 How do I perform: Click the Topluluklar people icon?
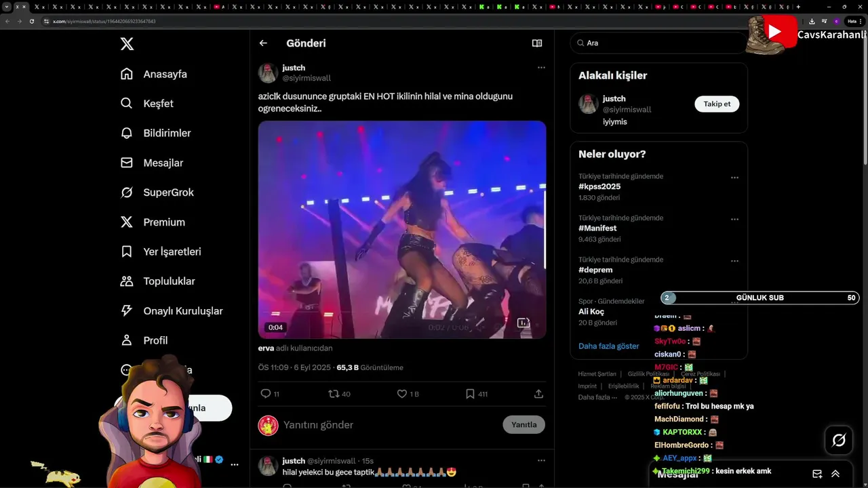(127, 281)
